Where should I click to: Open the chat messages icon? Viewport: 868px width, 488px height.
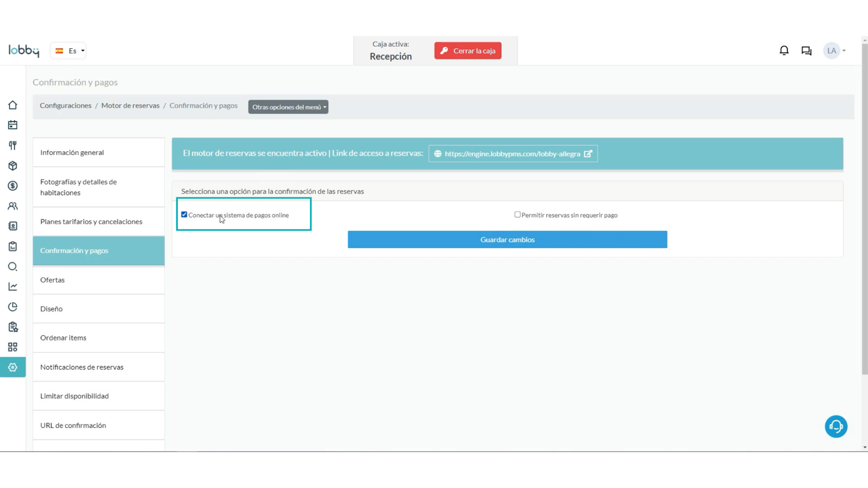(x=806, y=50)
